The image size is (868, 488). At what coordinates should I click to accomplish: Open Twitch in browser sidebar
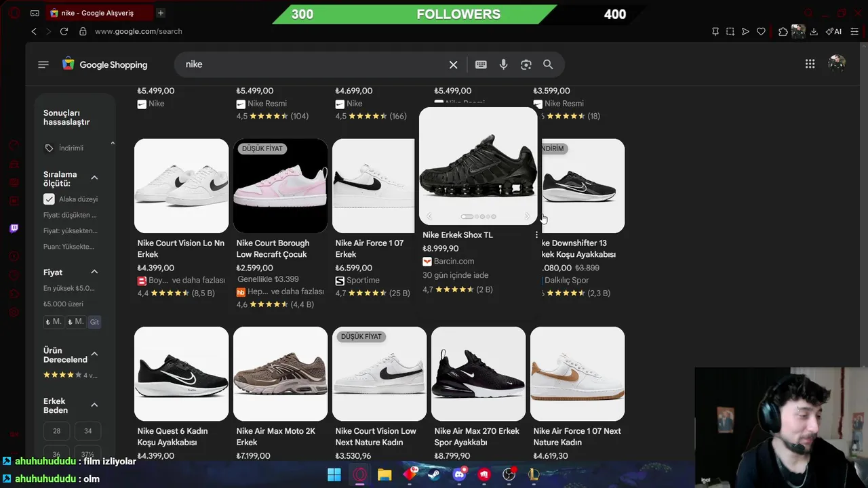14,228
